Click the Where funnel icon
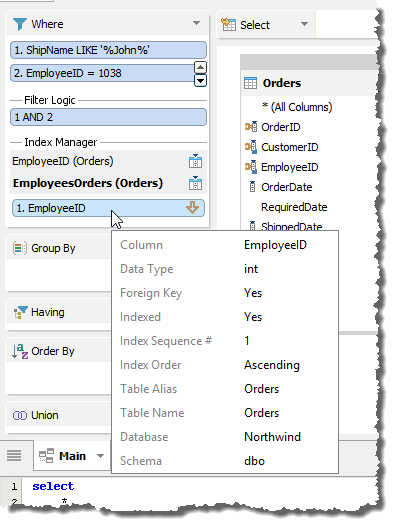Viewport: 396px width, 526px height. click(x=19, y=24)
